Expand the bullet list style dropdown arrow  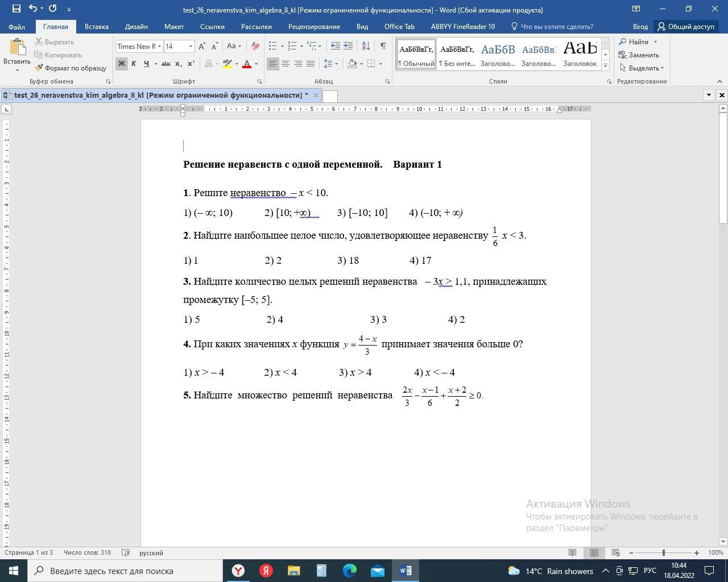pos(282,47)
